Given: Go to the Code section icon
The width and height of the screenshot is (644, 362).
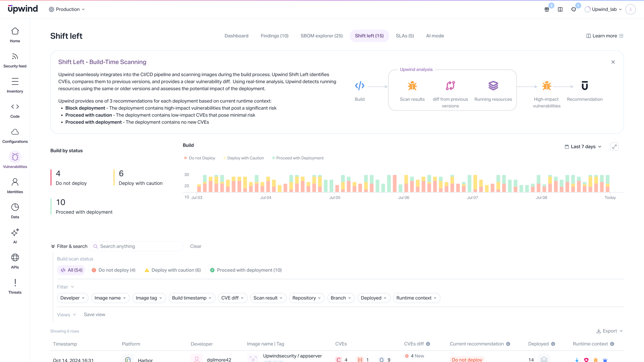Looking at the screenshot, I should click(x=15, y=107).
